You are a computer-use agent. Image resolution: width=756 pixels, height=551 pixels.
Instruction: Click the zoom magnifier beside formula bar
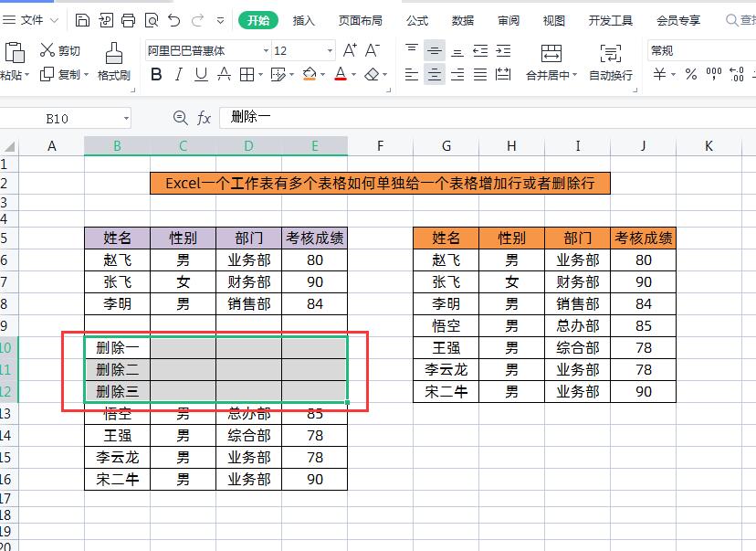[180, 118]
